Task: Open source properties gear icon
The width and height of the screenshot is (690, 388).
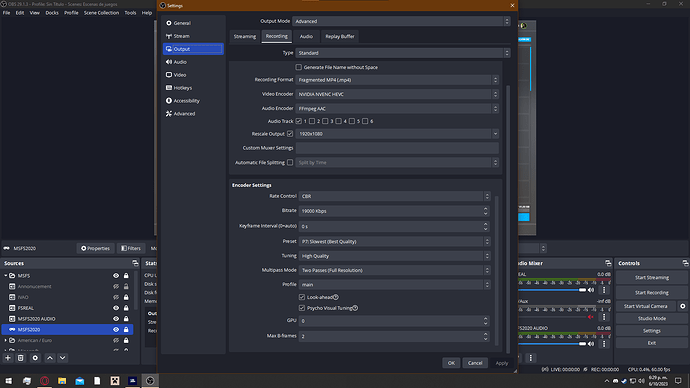Action: point(35,358)
